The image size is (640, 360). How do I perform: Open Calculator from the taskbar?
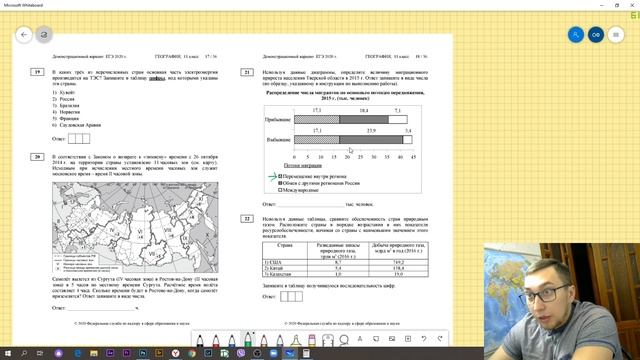pyautogui.click(x=306, y=353)
